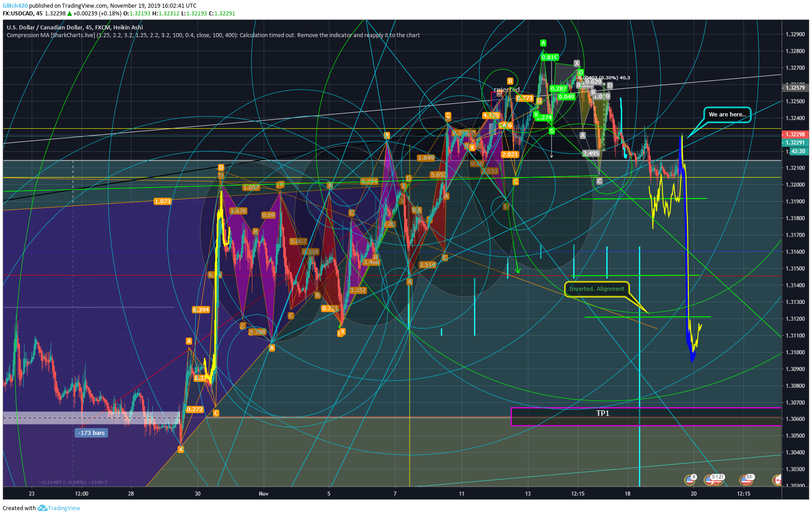
Task: Click the orange 1.057 ratio label
Action: 251,187
